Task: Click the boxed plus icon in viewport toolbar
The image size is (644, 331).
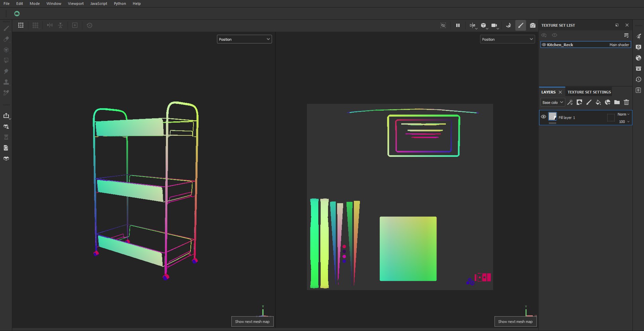Action: (75, 25)
